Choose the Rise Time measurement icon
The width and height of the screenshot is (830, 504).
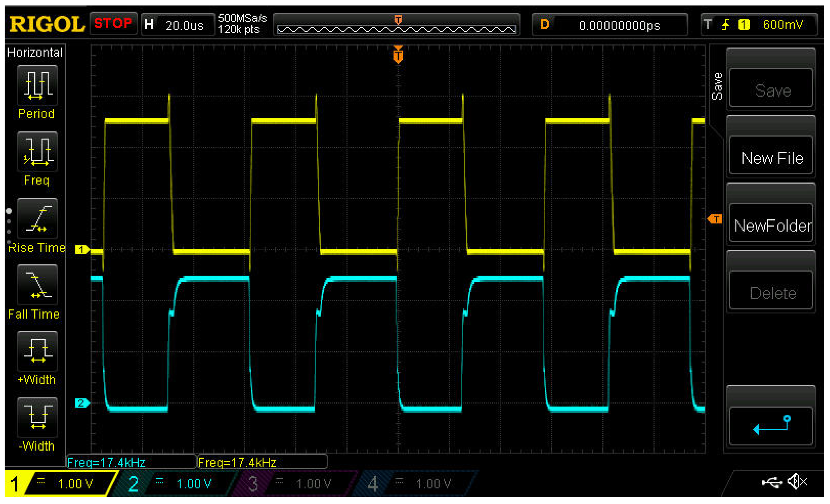click(x=37, y=219)
